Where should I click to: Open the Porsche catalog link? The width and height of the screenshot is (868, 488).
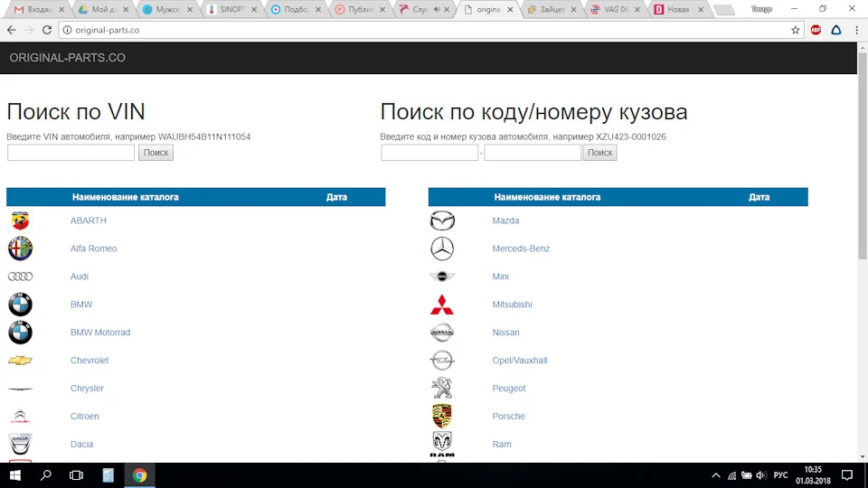[x=508, y=416]
